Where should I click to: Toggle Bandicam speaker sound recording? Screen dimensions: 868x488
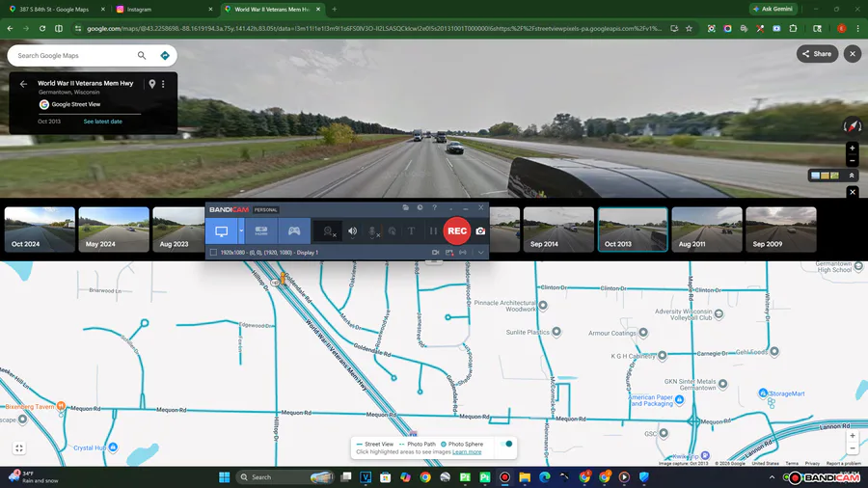coord(353,231)
